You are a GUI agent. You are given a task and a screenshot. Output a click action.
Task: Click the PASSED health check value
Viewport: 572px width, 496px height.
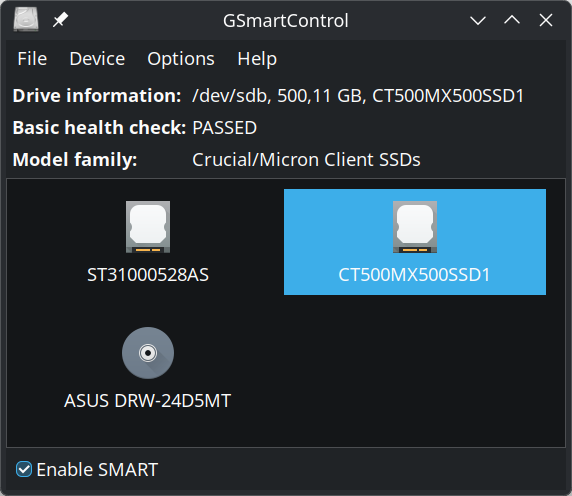pyautogui.click(x=225, y=128)
